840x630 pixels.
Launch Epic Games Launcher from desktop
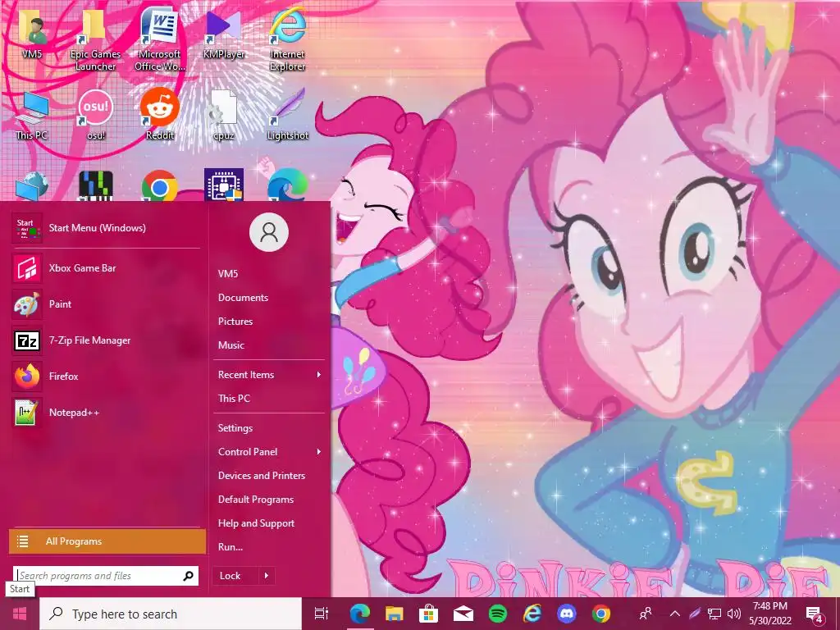[95, 41]
